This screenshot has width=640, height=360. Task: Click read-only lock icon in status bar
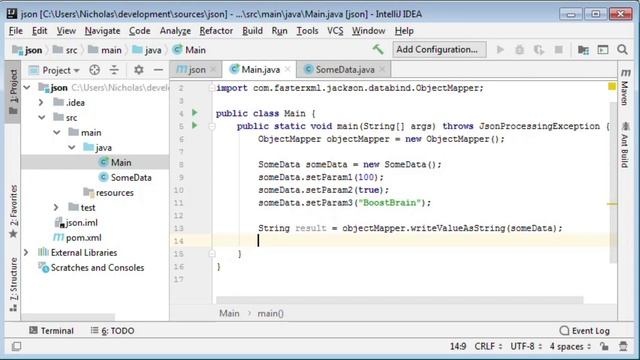(x=604, y=347)
